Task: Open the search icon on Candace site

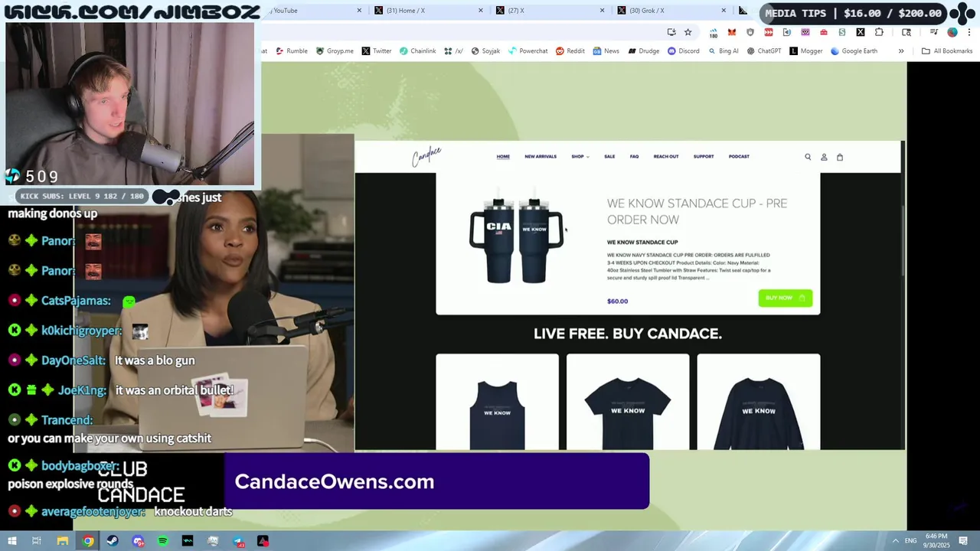Action: pos(808,157)
